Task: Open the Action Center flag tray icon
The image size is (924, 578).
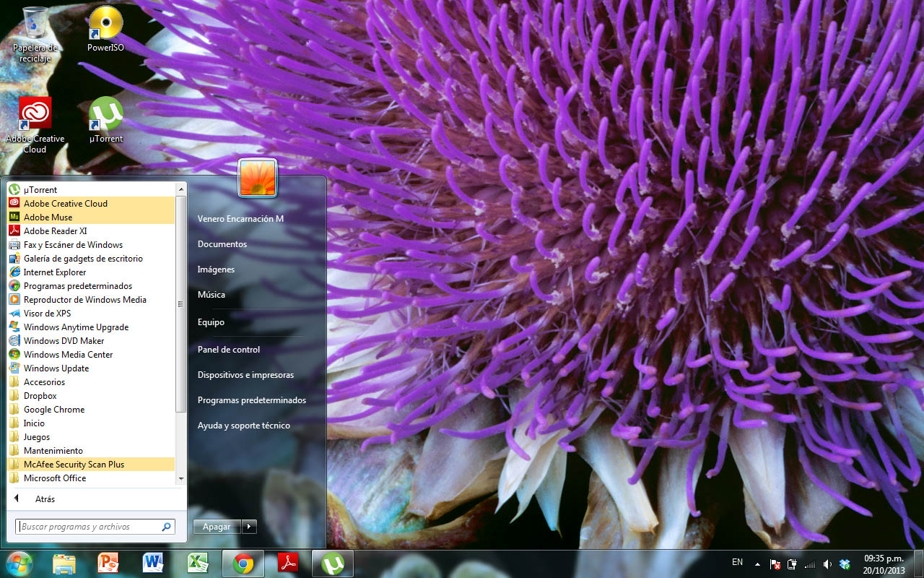Action: pos(775,564)
